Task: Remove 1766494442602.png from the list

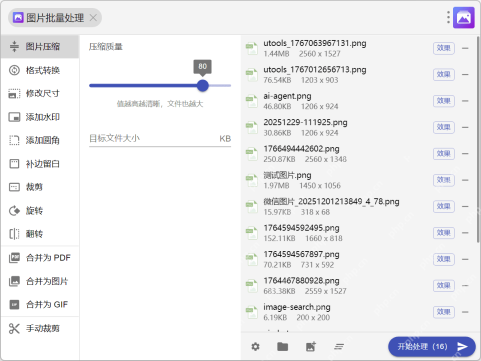Action: [465, 153]
